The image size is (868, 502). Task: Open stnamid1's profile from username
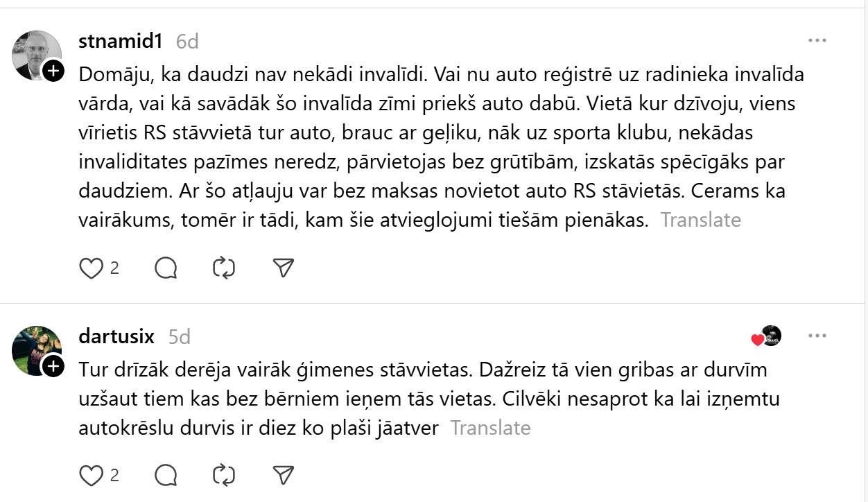coord(121,41)
